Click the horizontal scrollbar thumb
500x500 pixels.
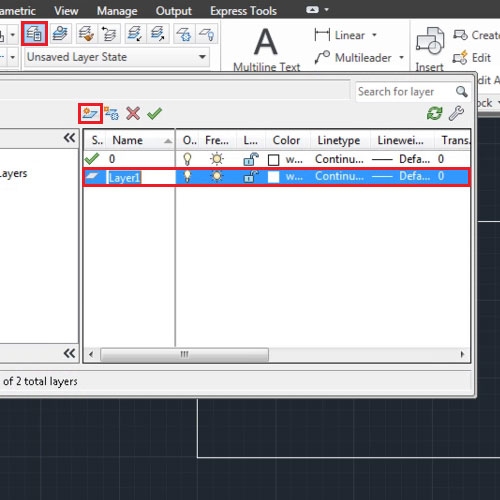coord(184,354)
